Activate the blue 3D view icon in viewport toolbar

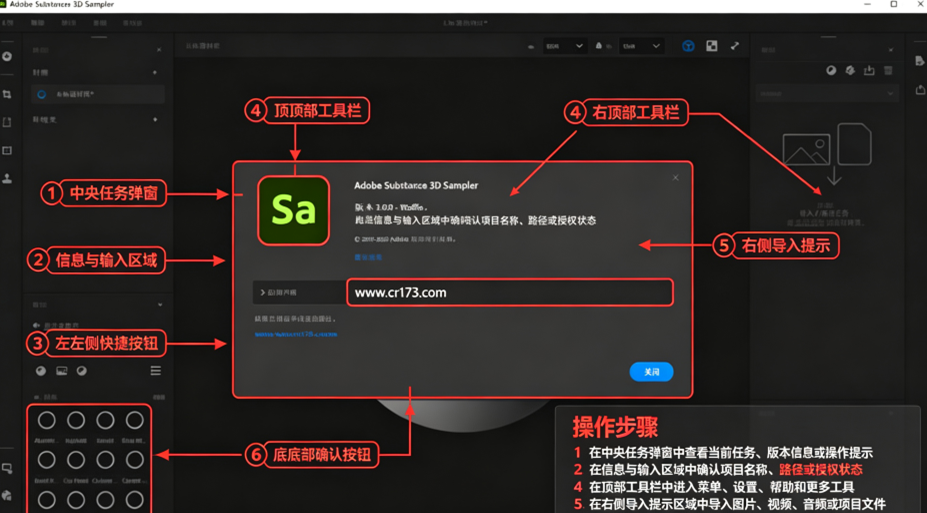point(688,46)
